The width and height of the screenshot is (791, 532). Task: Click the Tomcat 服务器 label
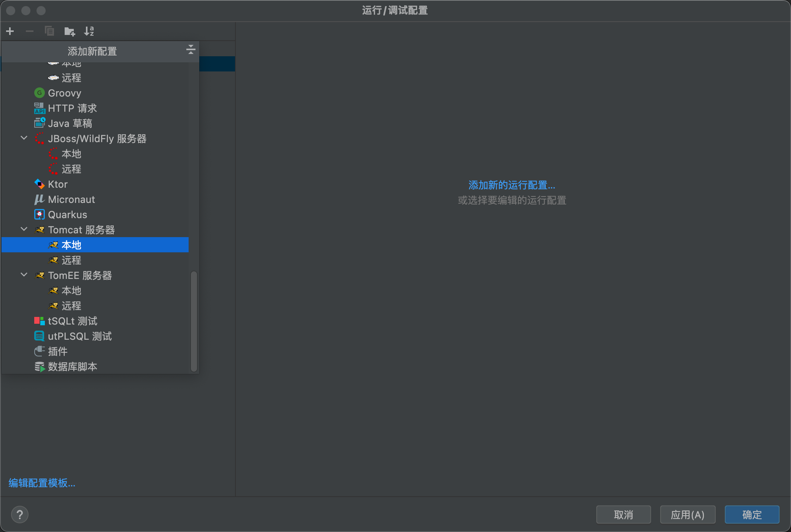click(x=81, y=230)
